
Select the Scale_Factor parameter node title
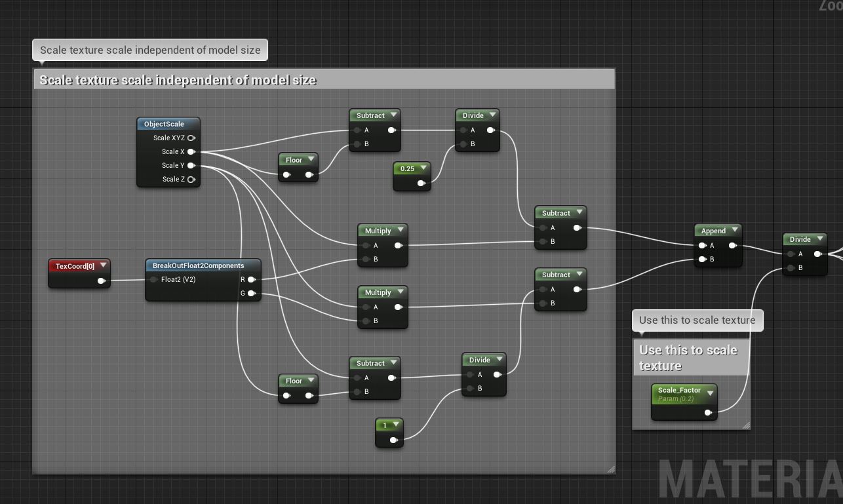[x=679, y=390]
